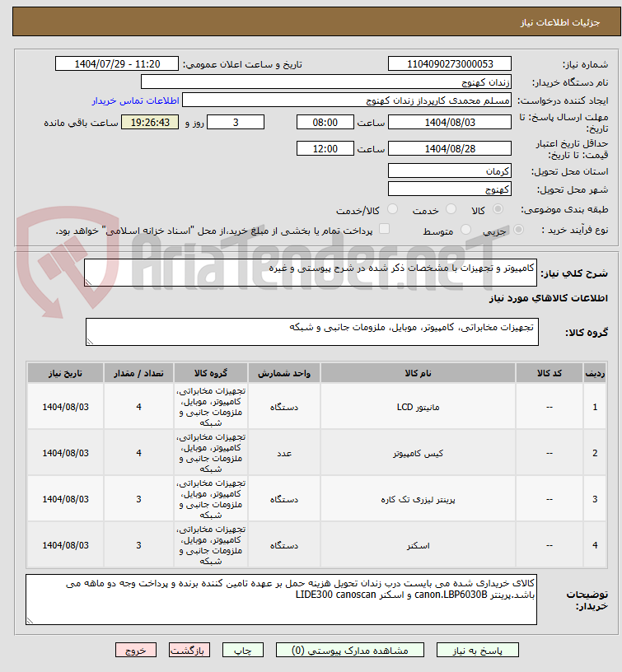The image size is (622, 672).
Task: Select the کالا radio button
Action: click(x=498, y=209)
